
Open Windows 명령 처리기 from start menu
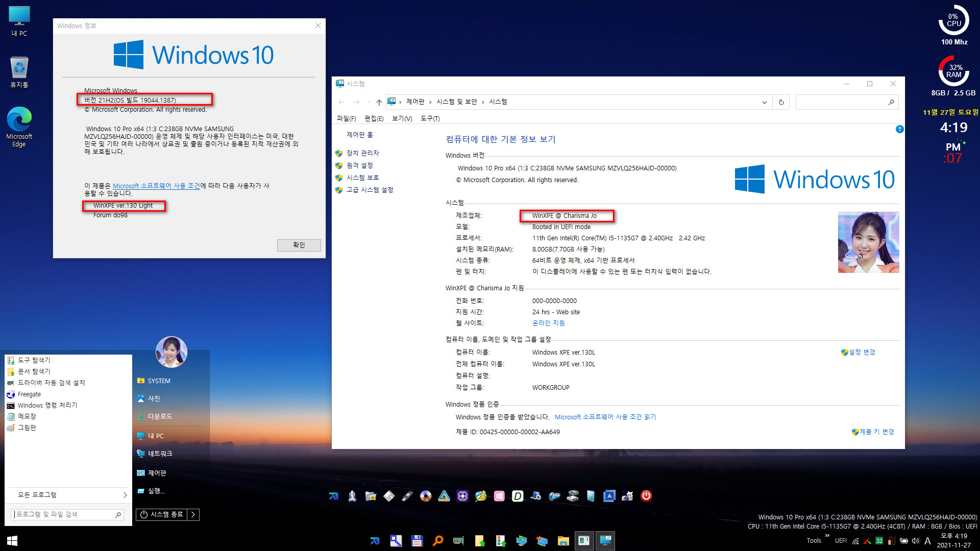click(47, 405)
